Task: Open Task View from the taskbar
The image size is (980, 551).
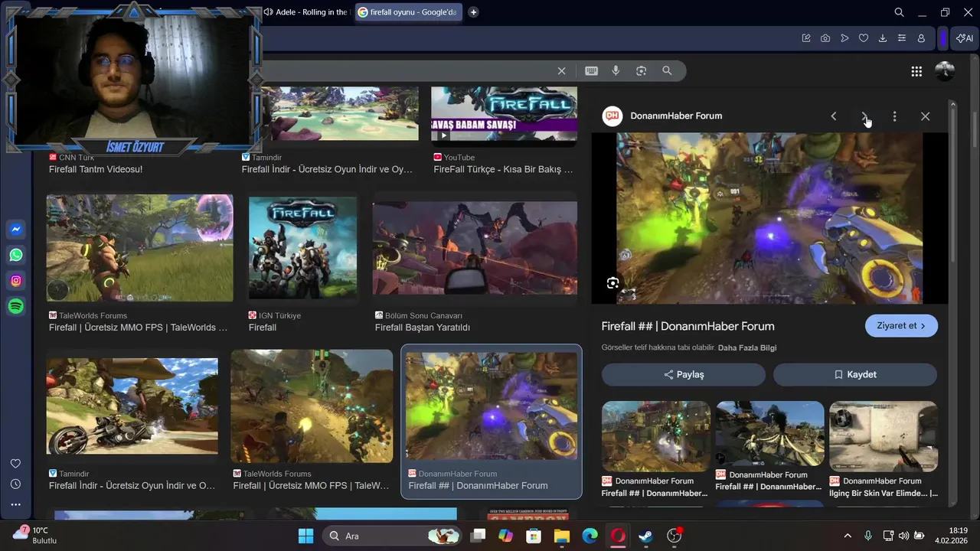Action: click(x=478, y=536)
